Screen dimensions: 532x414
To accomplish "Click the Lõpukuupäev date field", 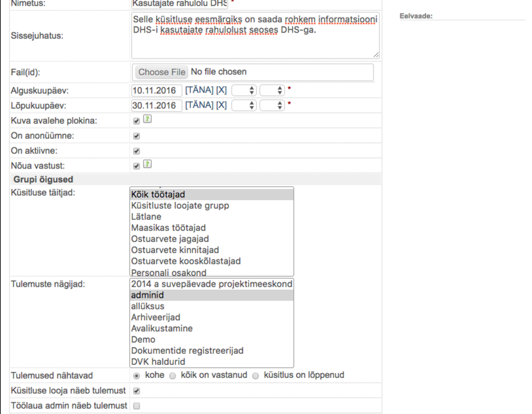I will click(157, 105).
